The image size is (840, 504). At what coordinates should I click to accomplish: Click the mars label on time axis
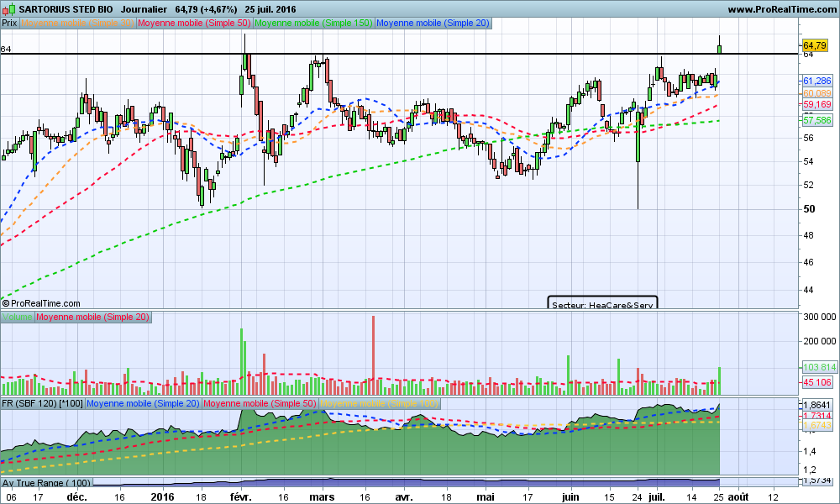point(323,496)
